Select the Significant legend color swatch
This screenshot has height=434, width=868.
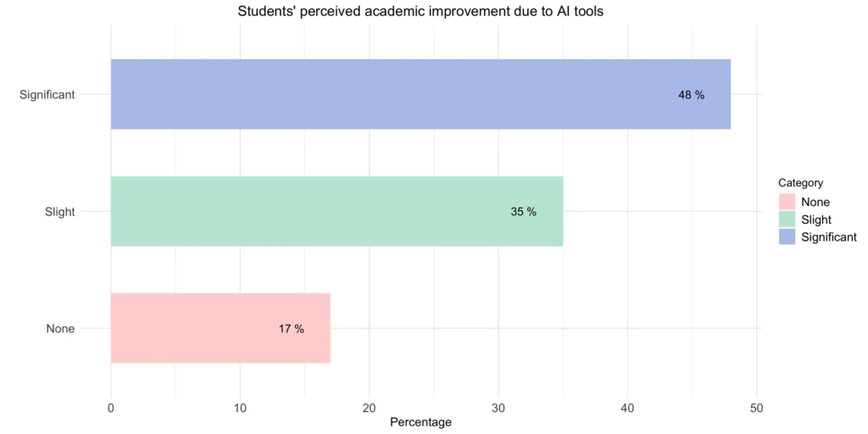tap(787, 236)
